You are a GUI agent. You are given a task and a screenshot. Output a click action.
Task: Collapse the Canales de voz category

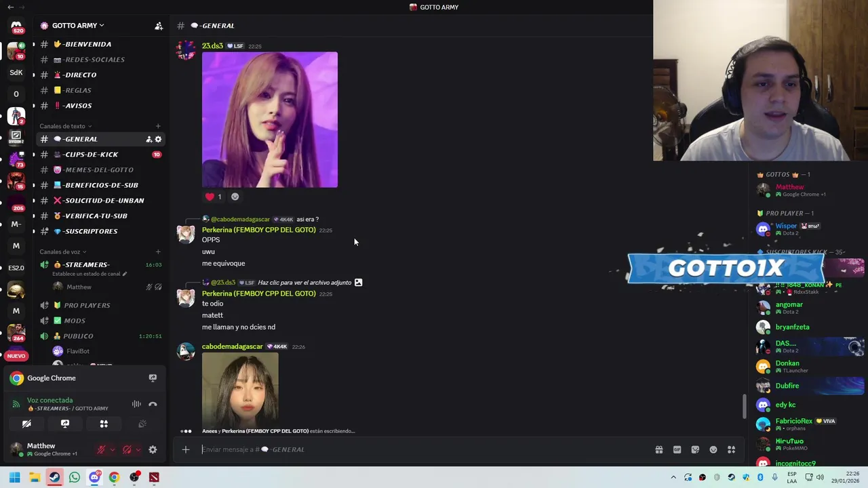[62, 252]
